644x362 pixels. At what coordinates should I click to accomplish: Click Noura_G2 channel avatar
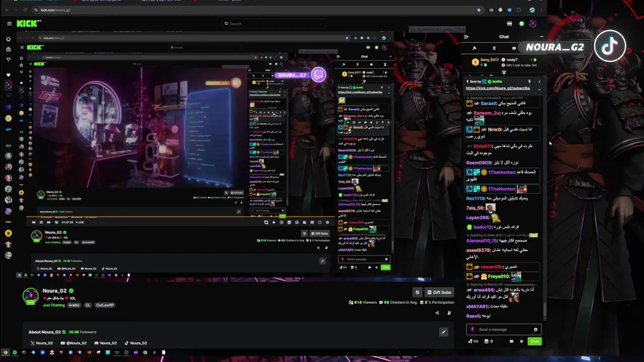30,295
